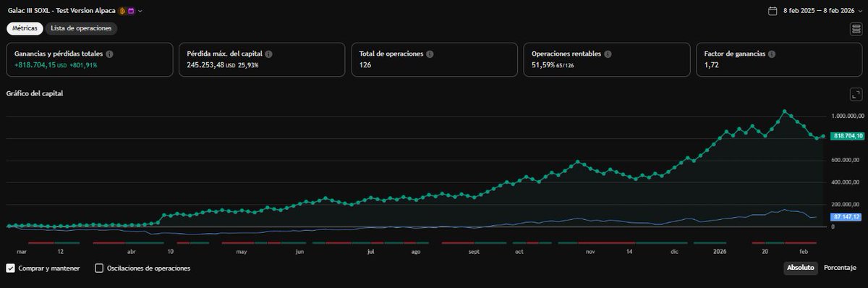Uncheck Comprar y mantener checkbox

pos(11,268)
